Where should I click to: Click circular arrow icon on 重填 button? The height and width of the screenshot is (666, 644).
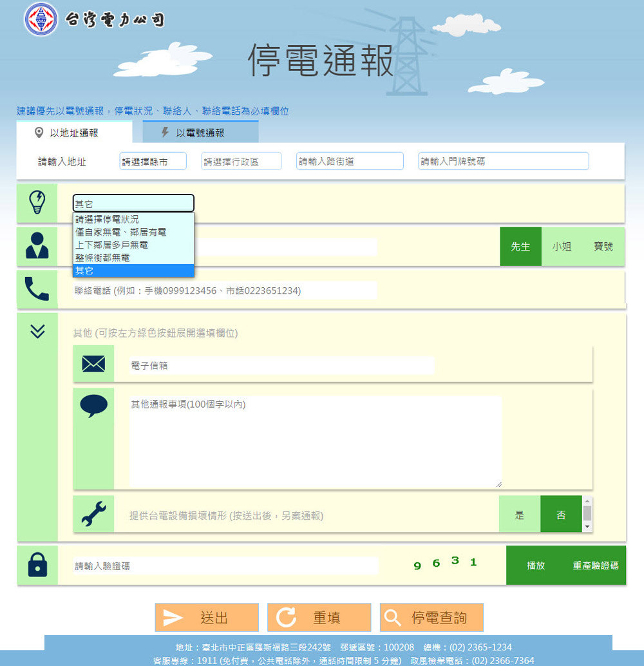pyautogui.click(x=286, y=618)
